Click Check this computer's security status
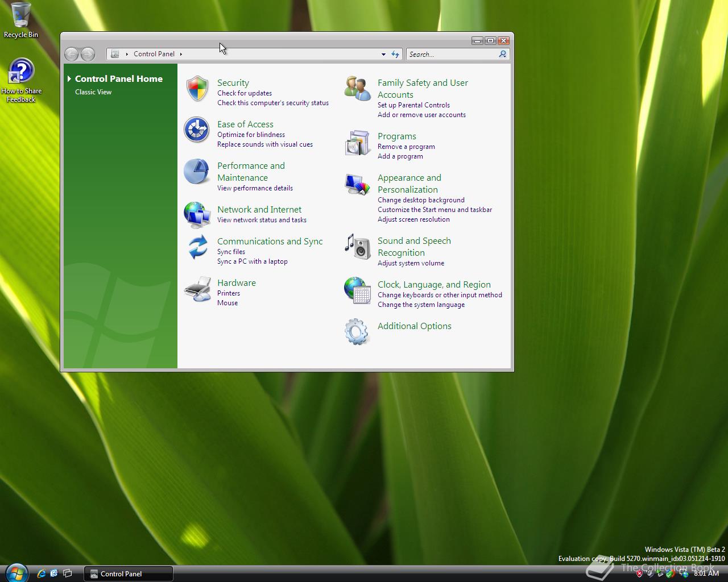Screen dimensions: 728x582 click(x=273, y=103)
